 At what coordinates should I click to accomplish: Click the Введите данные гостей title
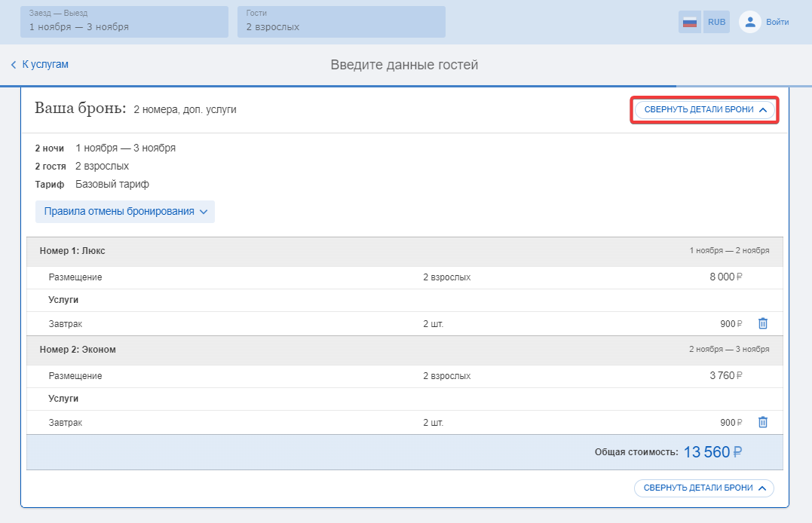404,65
